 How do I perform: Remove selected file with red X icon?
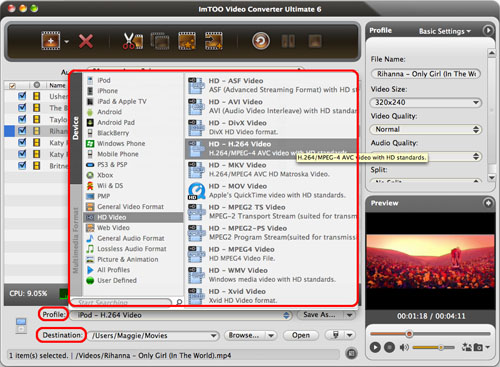[86, 41]
